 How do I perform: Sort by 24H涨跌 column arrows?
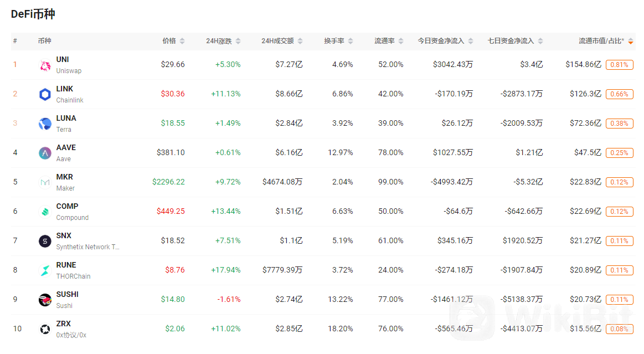[x=238, y=41]
